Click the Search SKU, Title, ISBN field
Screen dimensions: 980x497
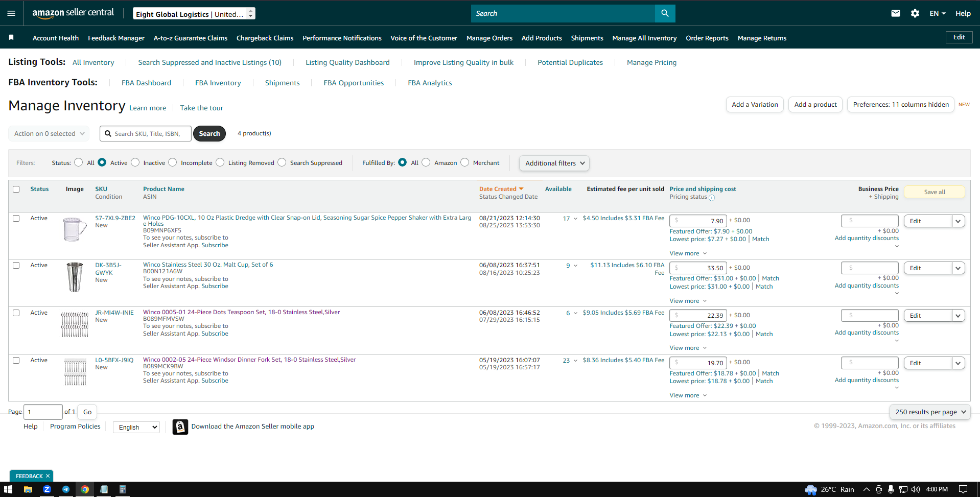click(146, 133)
